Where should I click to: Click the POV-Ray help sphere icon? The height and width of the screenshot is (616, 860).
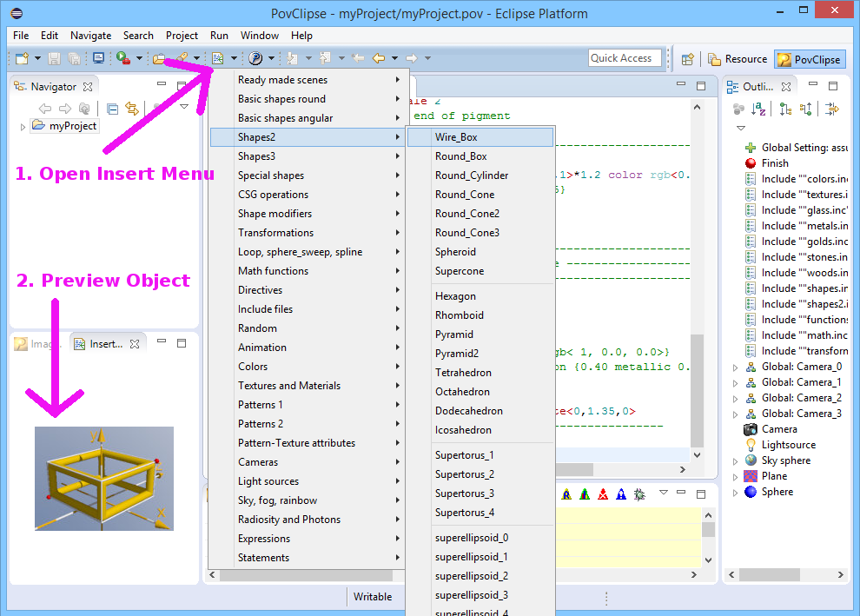point(255,58)
